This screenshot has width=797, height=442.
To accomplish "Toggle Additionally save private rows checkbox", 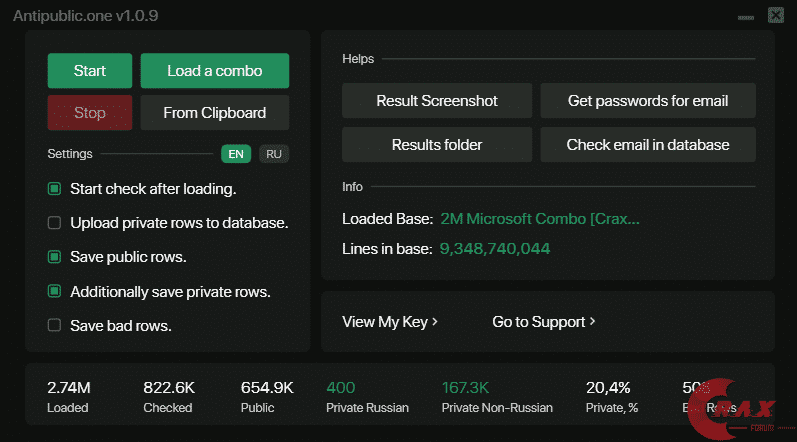I will (x=55, y=292).
